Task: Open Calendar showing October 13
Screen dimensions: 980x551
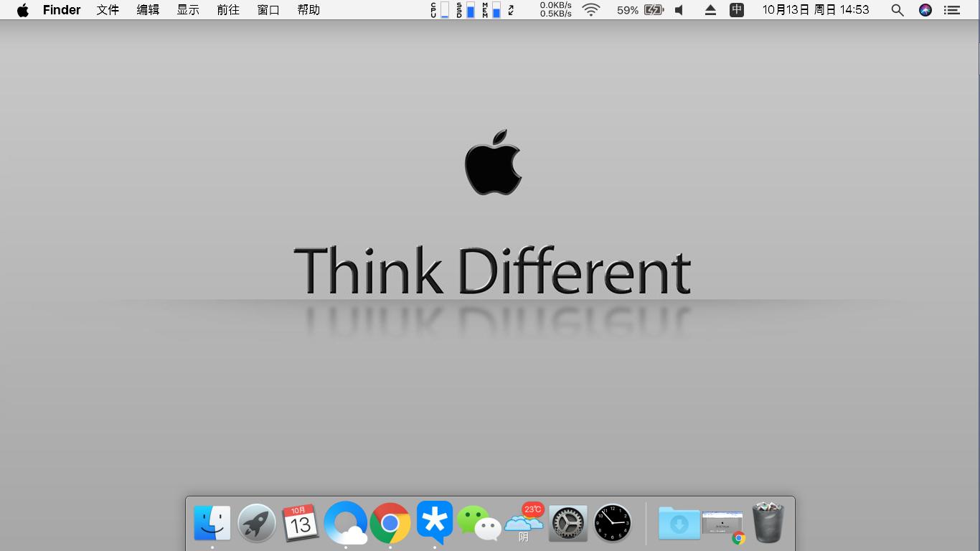Action: click(x=301, y=523)
